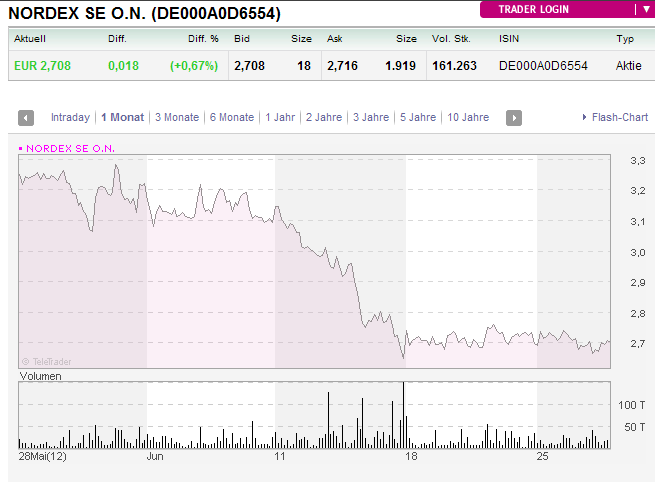Click the 50 T volume axis label
The width and height of the screenshot is (656, 502).
(x=634, y=427)
